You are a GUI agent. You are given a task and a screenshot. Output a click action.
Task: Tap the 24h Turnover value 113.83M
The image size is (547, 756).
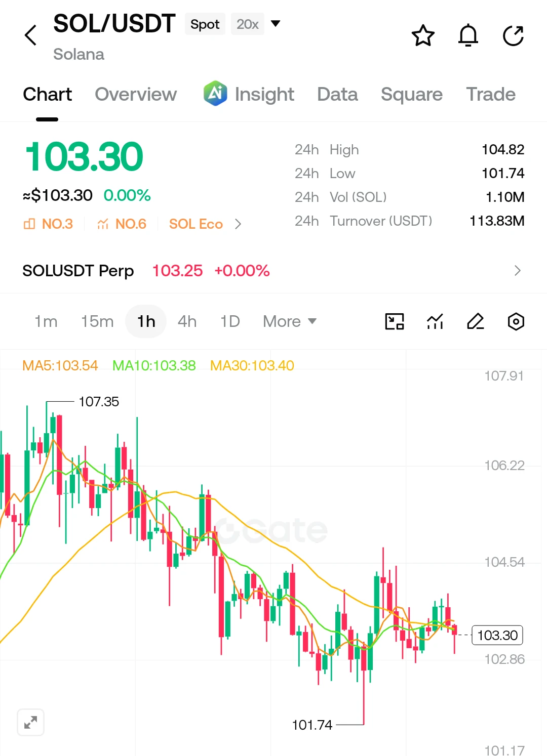pyautogui.click(x=497, y=221)
